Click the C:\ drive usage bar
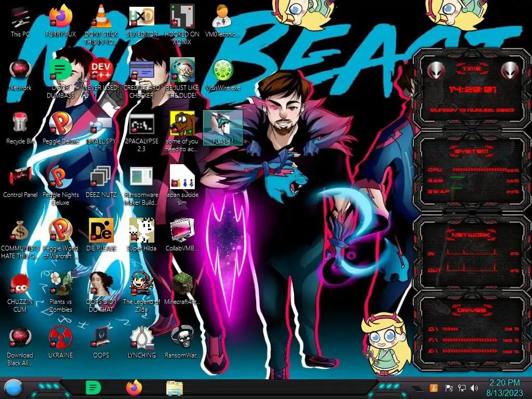532x399 pixels. tap(450, 329)
